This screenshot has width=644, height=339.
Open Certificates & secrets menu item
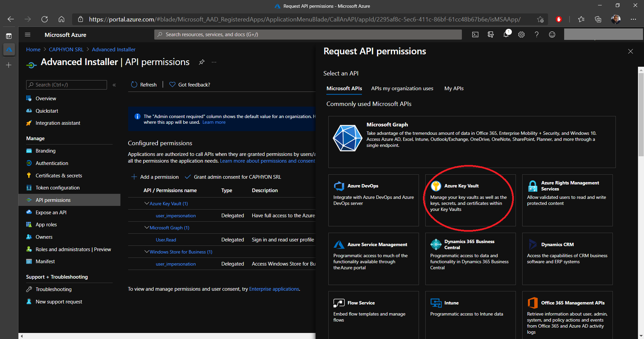tap(59, 176)
